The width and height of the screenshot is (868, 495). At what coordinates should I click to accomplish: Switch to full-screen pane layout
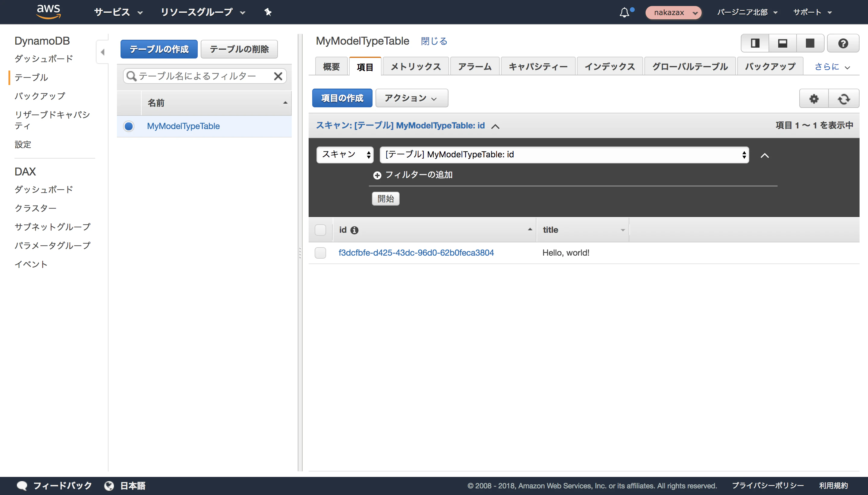tap(810, 43)
